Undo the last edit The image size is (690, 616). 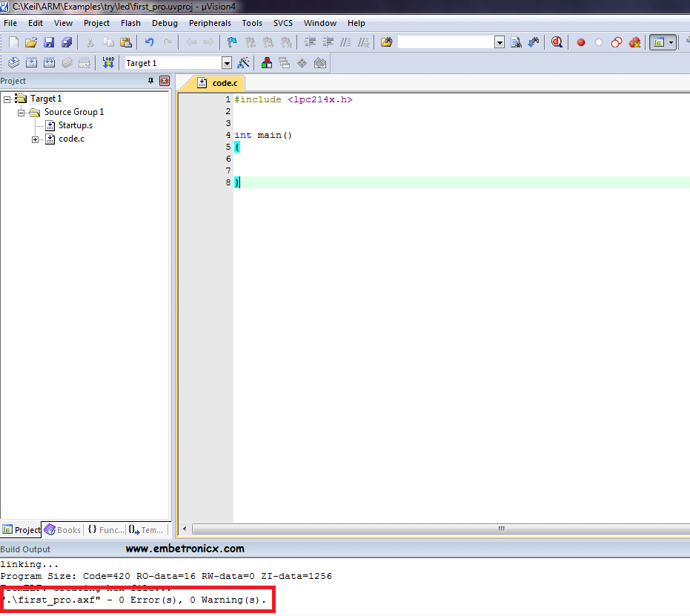click(149, 42)
